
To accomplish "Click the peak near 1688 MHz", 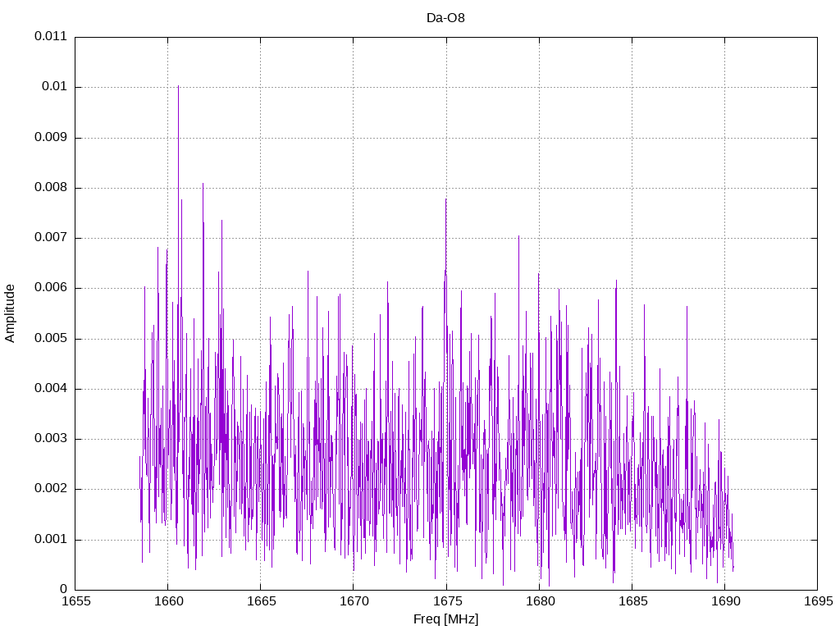I will [x=687, y=308].
